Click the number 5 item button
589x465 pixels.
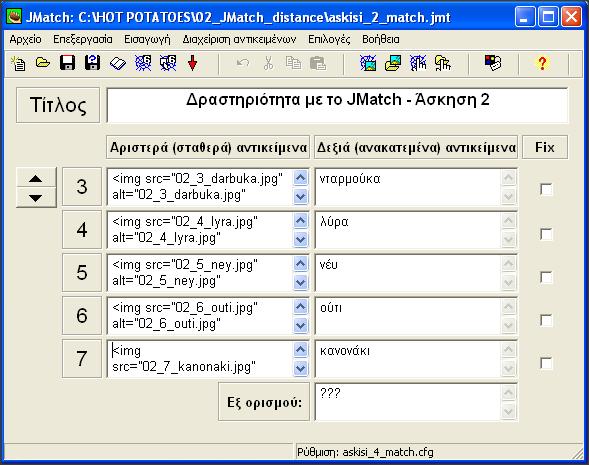coord(82,273)
